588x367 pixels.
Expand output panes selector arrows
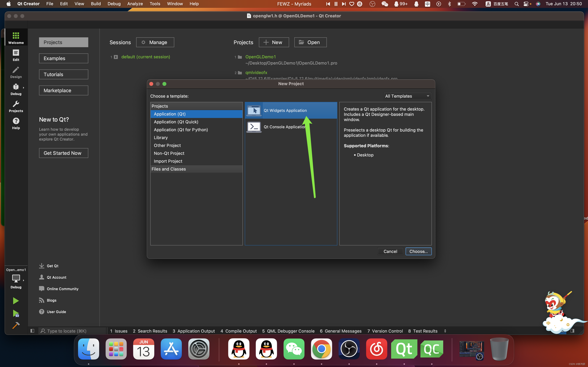[445, 331]
